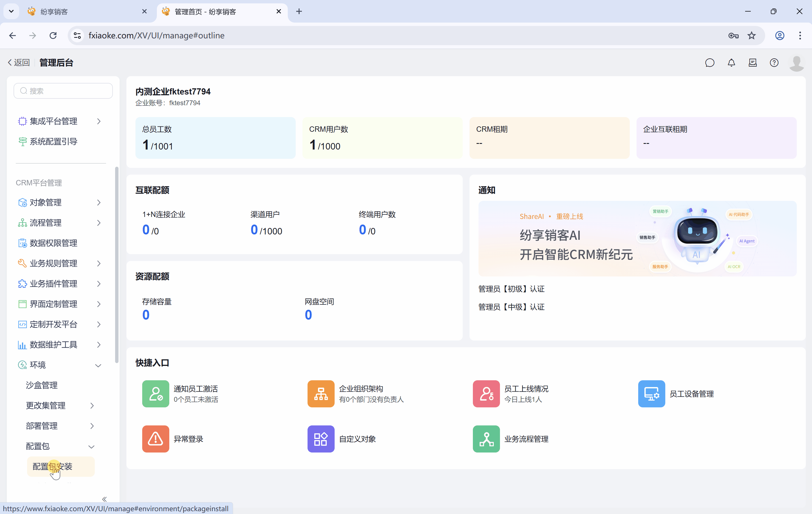Click the 返回 back link
Image resolution: width=812 pixels, height=514 pixels.
pos(19,63)
